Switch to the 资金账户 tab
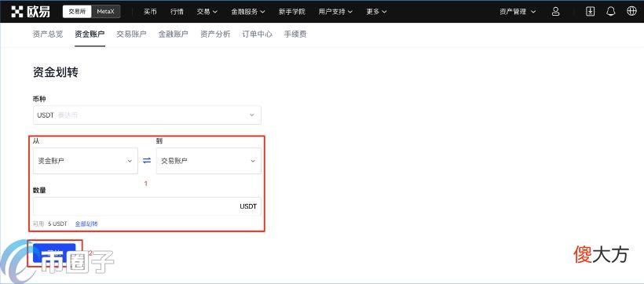 tap(90, 34)
